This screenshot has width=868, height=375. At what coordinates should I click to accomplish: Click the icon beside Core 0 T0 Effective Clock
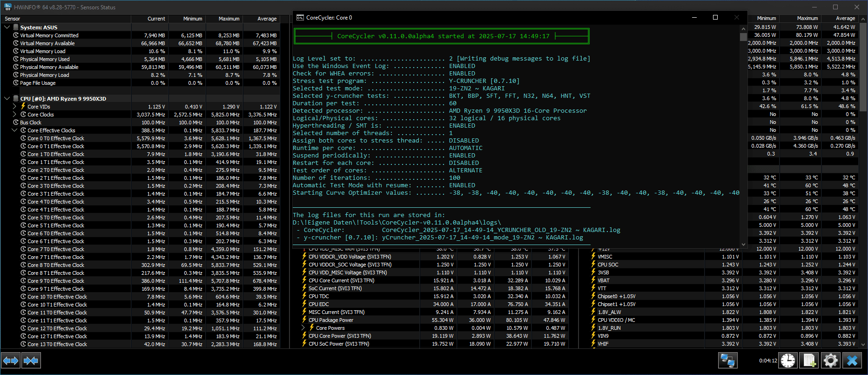(x=23, y=138)
